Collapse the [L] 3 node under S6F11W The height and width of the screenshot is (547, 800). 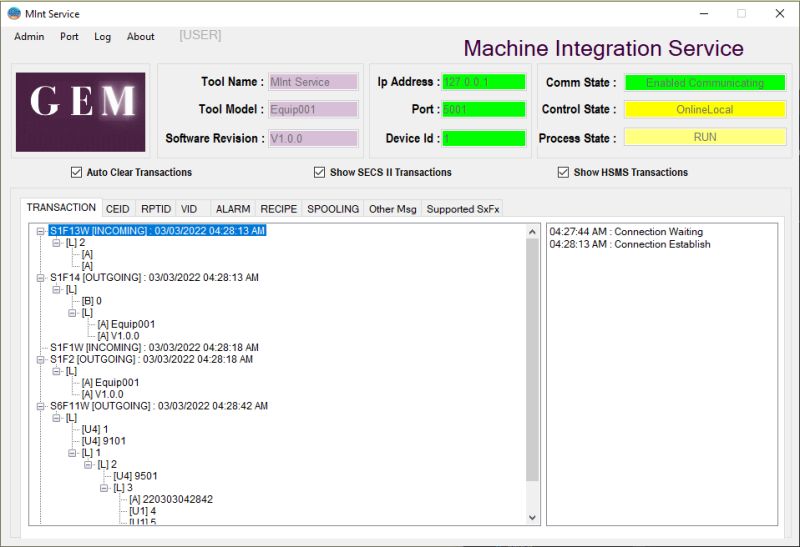[x=104, y=488]
